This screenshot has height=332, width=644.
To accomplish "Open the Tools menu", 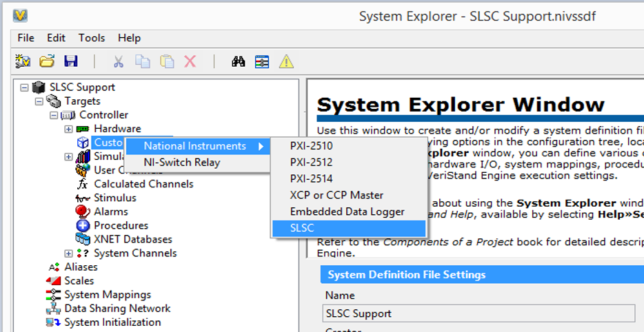I will (92, 38).
